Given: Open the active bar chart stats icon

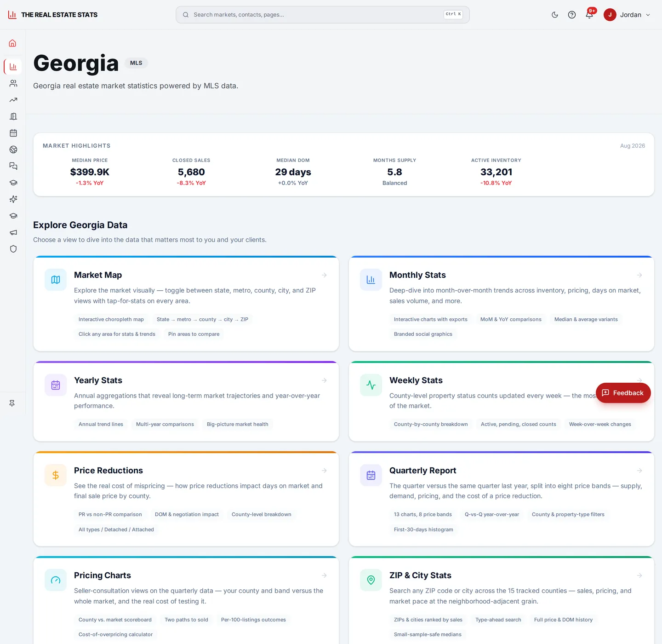Looking at the screenshot, I should click(13, 67).
